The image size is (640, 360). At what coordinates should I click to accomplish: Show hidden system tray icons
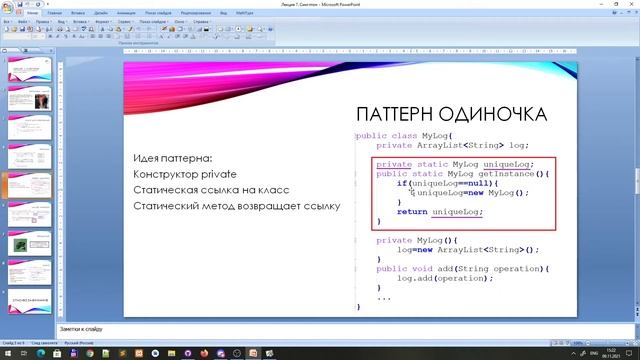[x=573, y=353]
